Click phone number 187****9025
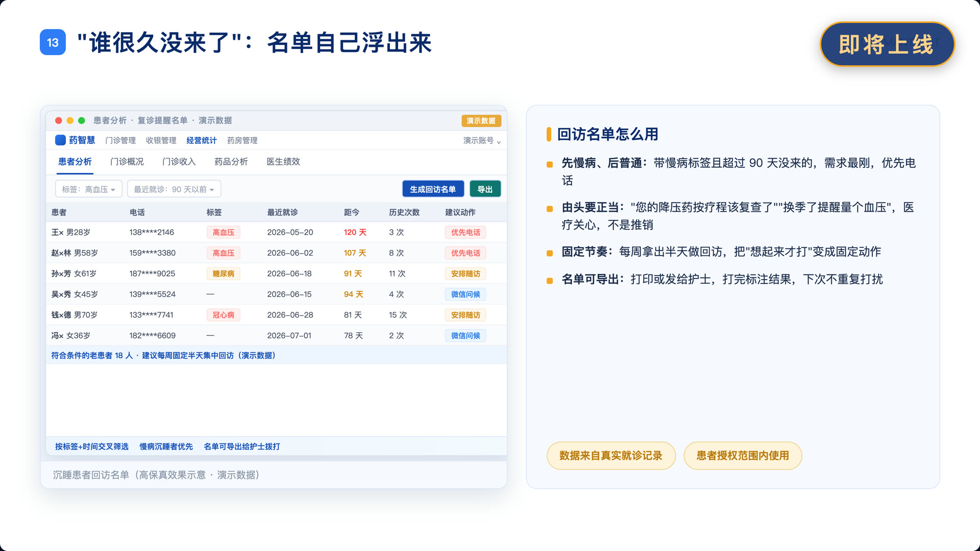This screenshot has height=551, width=980. [x=152, y=274]
